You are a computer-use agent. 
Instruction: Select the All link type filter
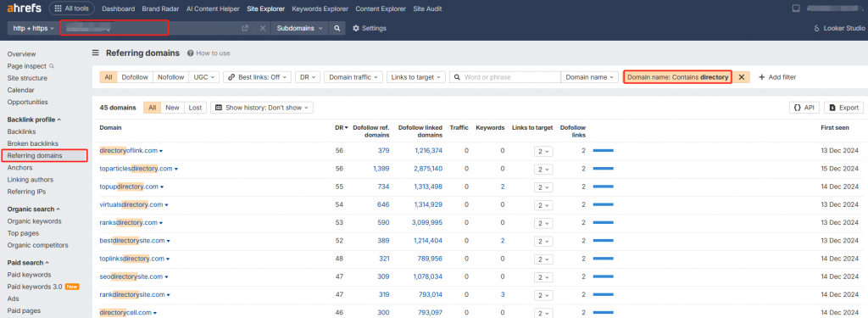pos(108,77)
